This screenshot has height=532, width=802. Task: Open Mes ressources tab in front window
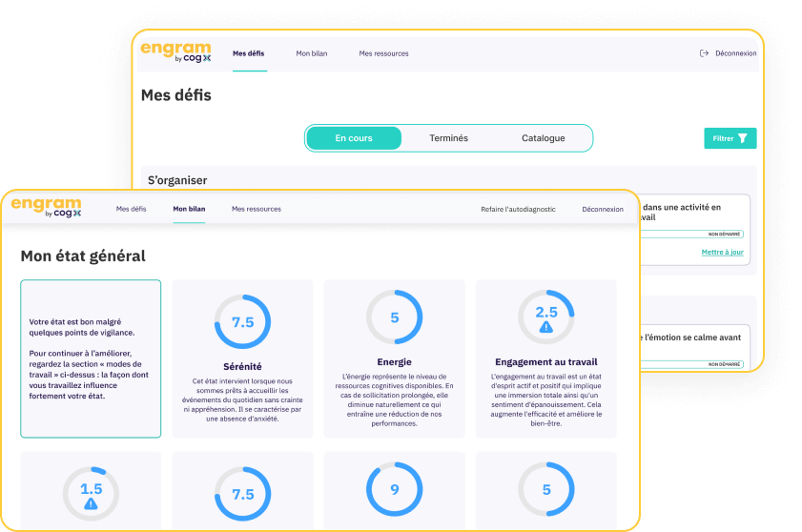pyautogui.click(x=256, y=209)
